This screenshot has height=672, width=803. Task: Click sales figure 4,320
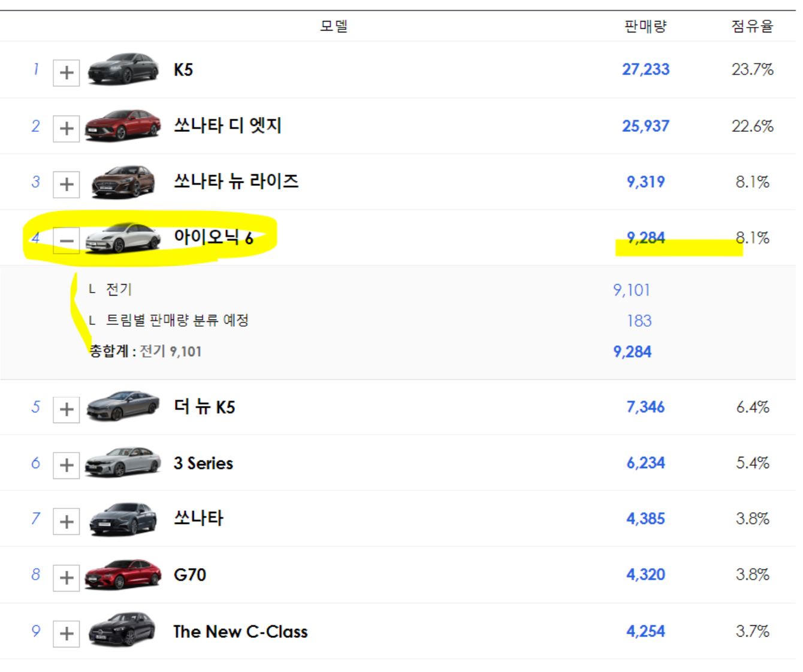pyautogui.click(x=646, y=575)
